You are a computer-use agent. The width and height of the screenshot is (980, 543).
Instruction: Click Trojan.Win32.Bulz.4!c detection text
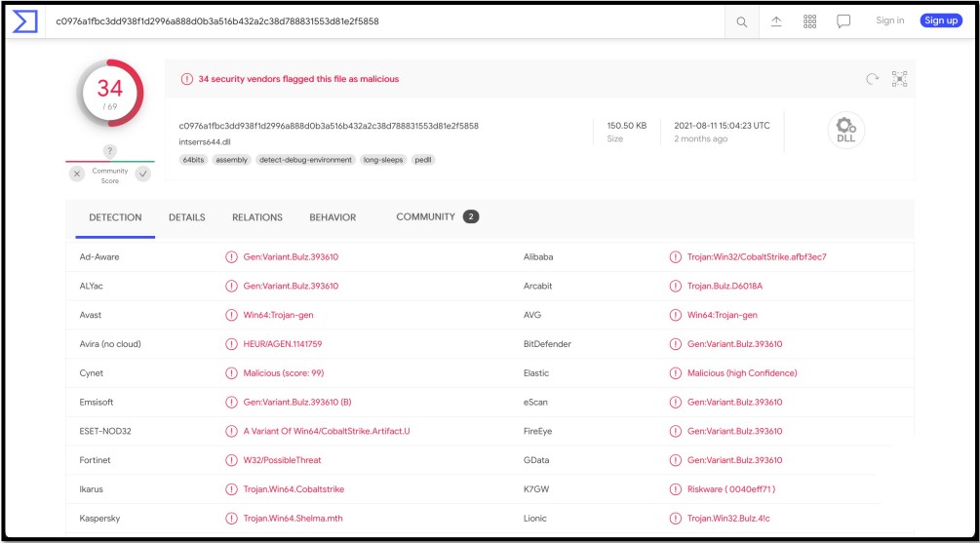point(728,518)
